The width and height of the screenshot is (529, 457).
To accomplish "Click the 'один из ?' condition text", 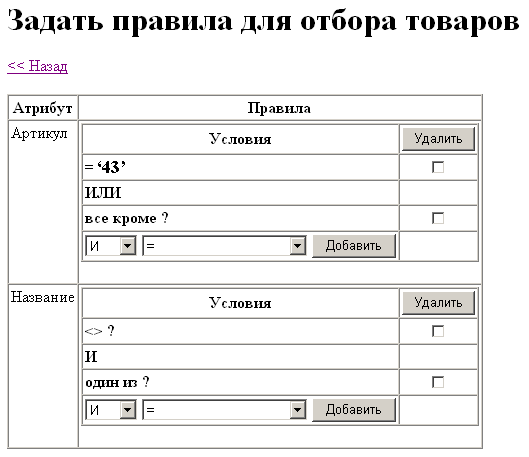I will 117,382.
